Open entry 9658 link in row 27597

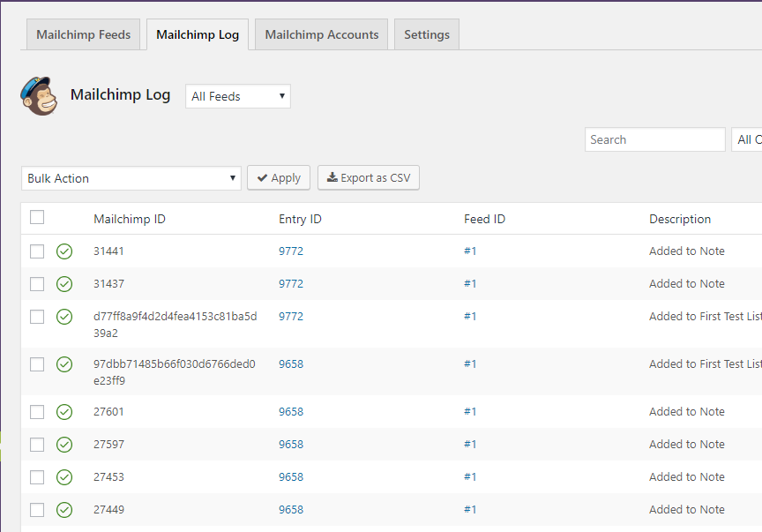click(291, 445)
